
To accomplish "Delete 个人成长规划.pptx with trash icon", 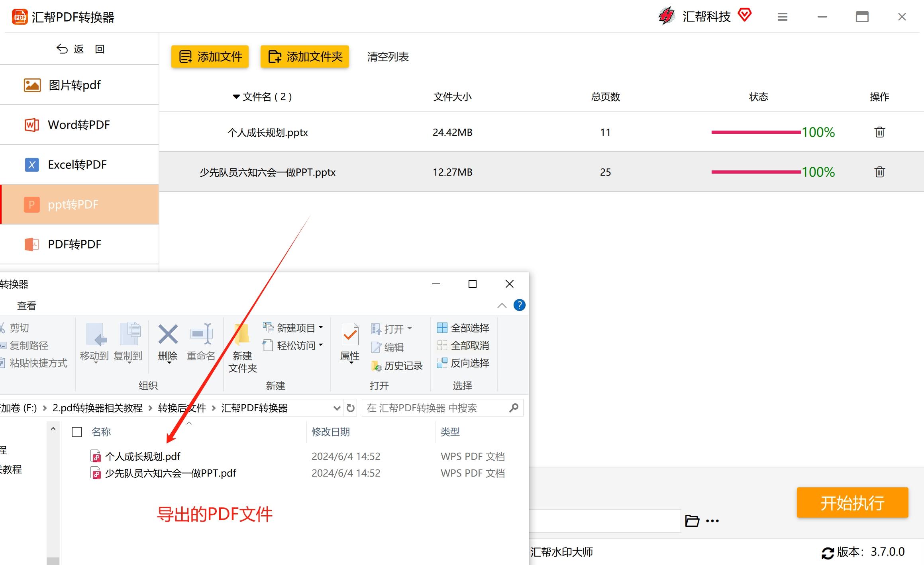I will point(879,132).
